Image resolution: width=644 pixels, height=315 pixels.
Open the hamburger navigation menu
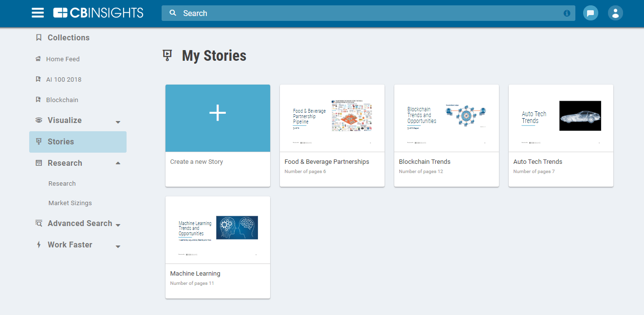37,13
